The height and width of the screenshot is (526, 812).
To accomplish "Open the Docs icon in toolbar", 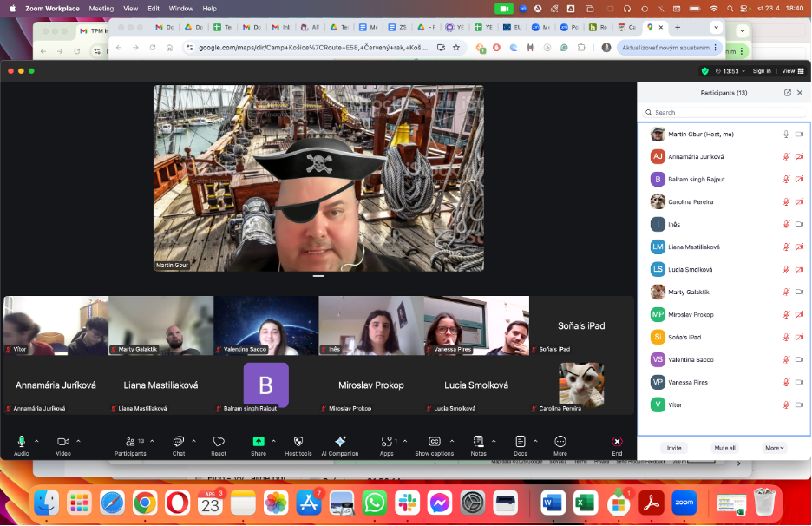I will 521,442.
